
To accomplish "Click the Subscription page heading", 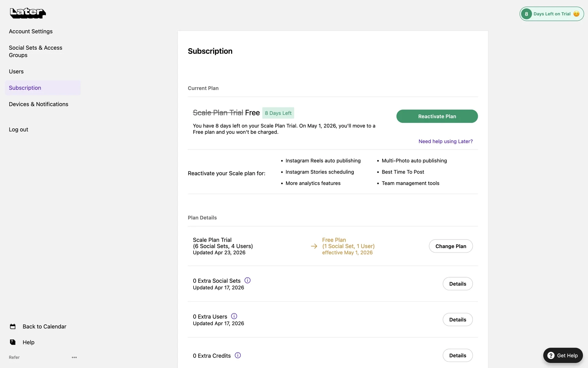I will (210, 51).
